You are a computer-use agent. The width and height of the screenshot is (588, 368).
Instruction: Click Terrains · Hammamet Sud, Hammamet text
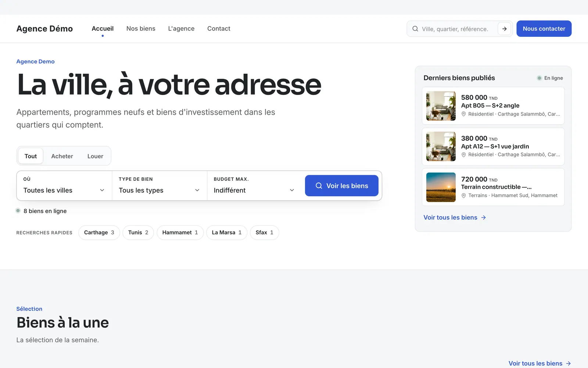point(513,195)
